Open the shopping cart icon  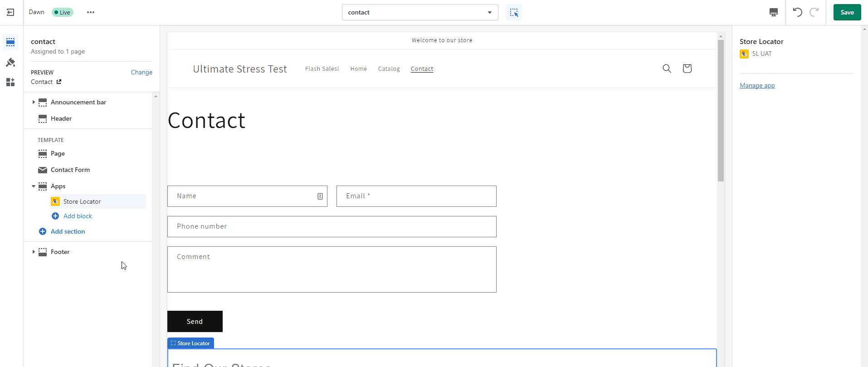coord(687,69)
